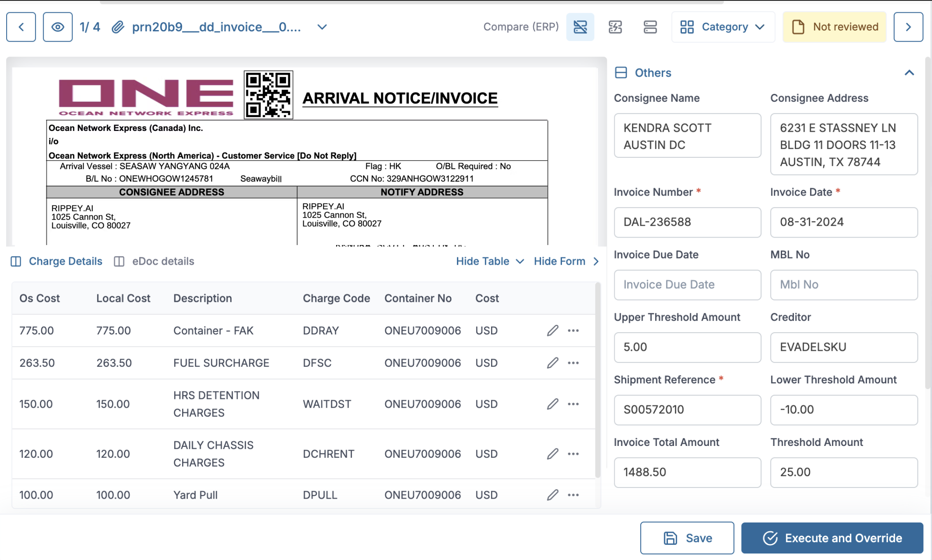
Task: Open the Category dropdown
Action: tap(723, 27)
